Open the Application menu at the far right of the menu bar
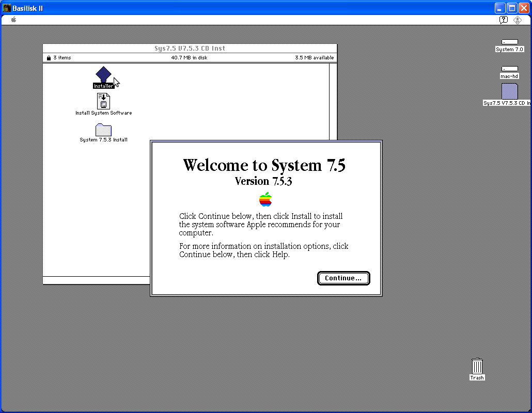Viewport: 532px width, 413px height. point(518,20)
